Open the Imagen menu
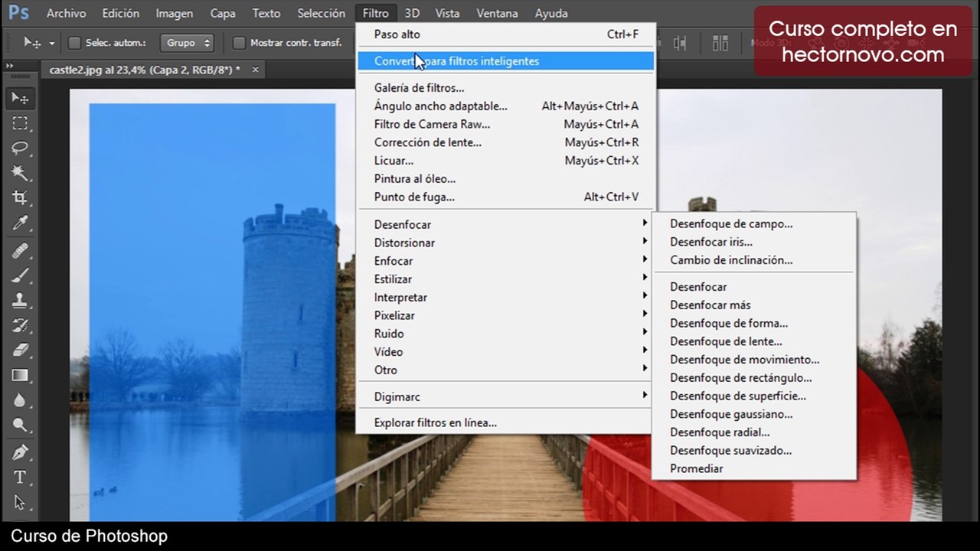Screen dimensions: 980x551 [x=175, y=13]
